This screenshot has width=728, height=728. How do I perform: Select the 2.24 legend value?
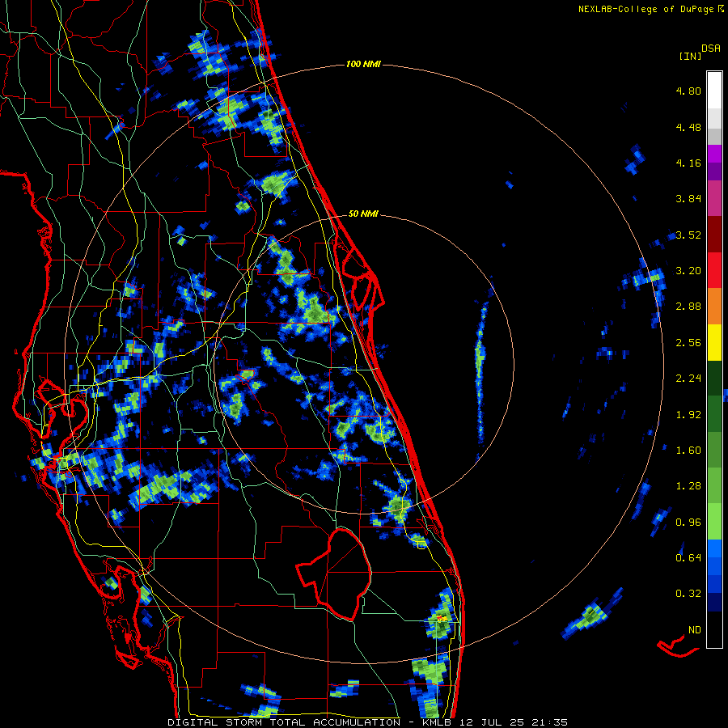[x=688, y=379]
